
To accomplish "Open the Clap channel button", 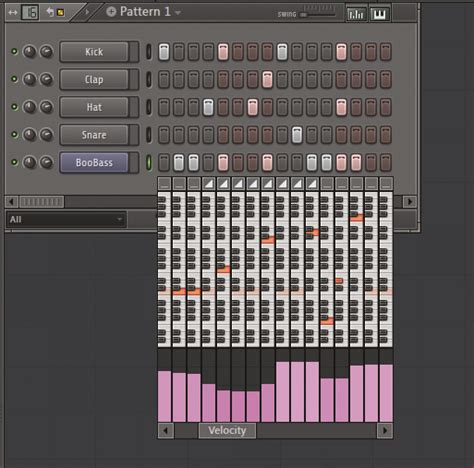I will click(94, 79).
